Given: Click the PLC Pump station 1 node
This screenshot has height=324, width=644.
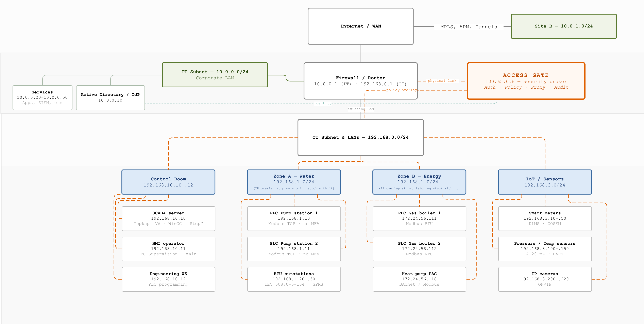Looking at the screenshot, I should pyautogui.click(x=294, y=218).
